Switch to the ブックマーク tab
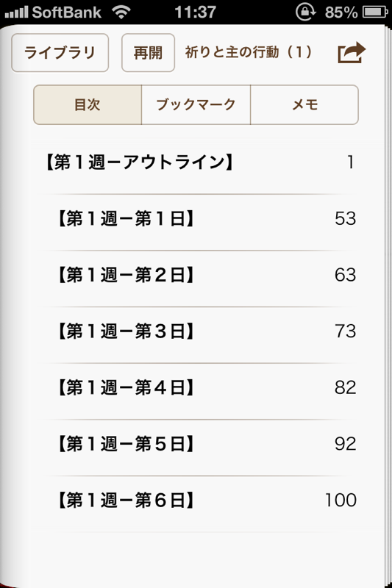Image resolution: width=392 pixels, height=588 pixels. [x=196, y=104]
